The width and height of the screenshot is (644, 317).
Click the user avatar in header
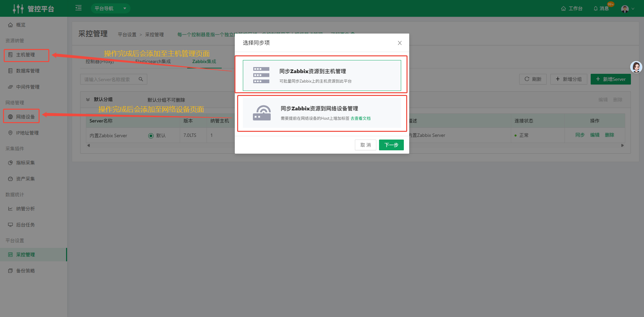[625, 9]
